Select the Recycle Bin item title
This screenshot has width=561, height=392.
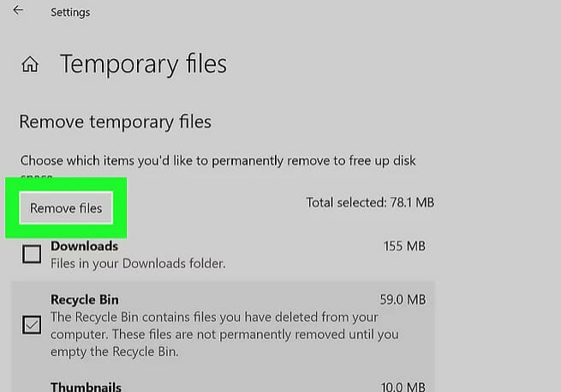(85, 300)
